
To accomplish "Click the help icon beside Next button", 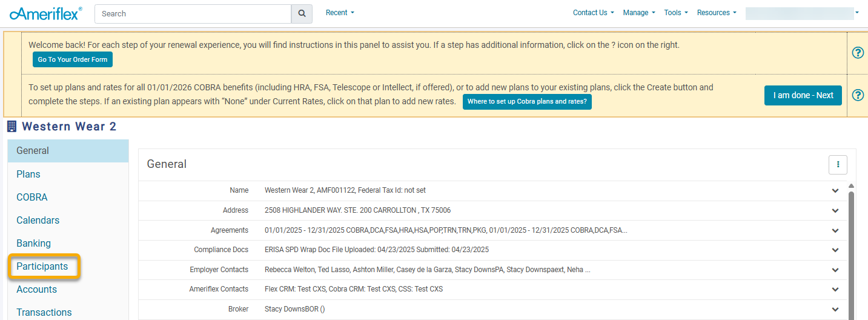I will (x=858, y=95).
